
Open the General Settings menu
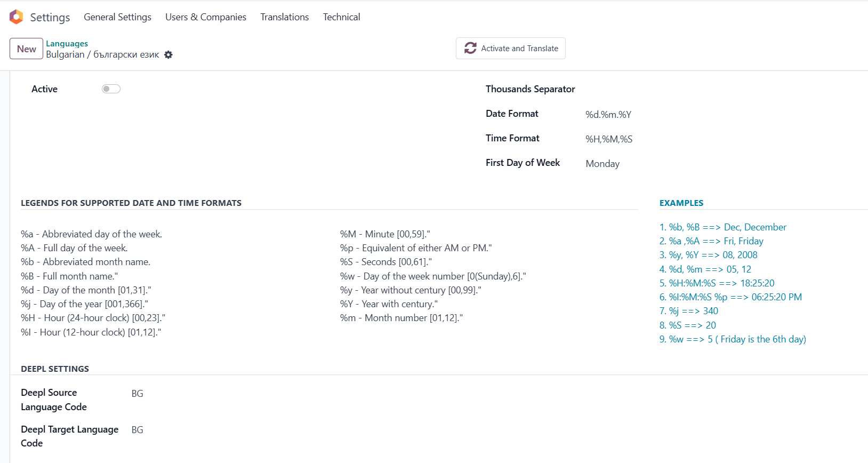[117, 17]
